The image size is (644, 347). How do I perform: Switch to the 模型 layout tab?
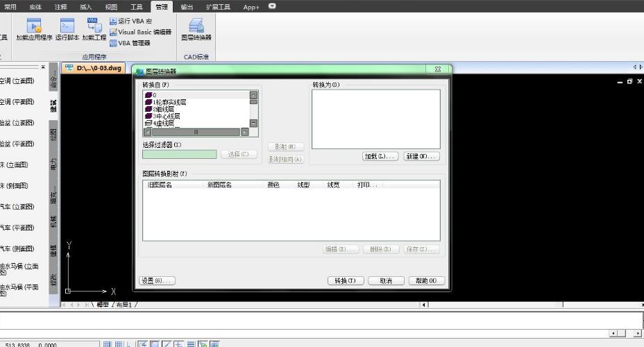click(x=103, y=305)
